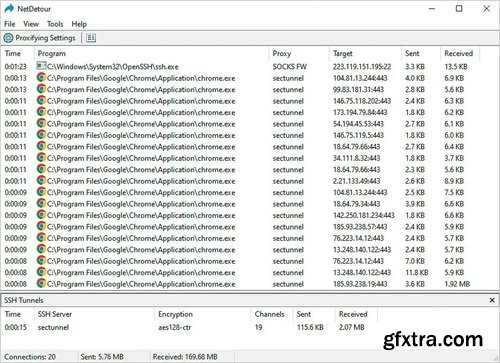The height and width of the screenshot is (363, 500).
Task: Click Chrome icon in row targeting 185.93.238.57:443
Action: point(41,226)
